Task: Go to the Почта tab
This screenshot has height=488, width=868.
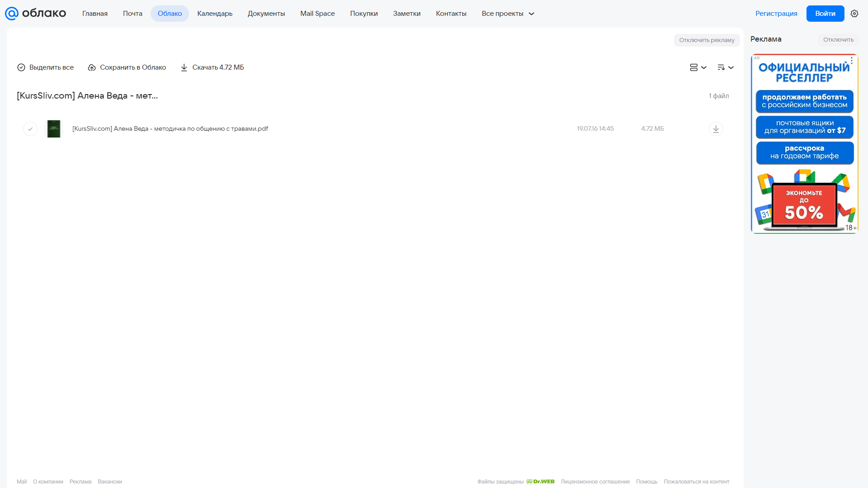Action: point(133,14)
